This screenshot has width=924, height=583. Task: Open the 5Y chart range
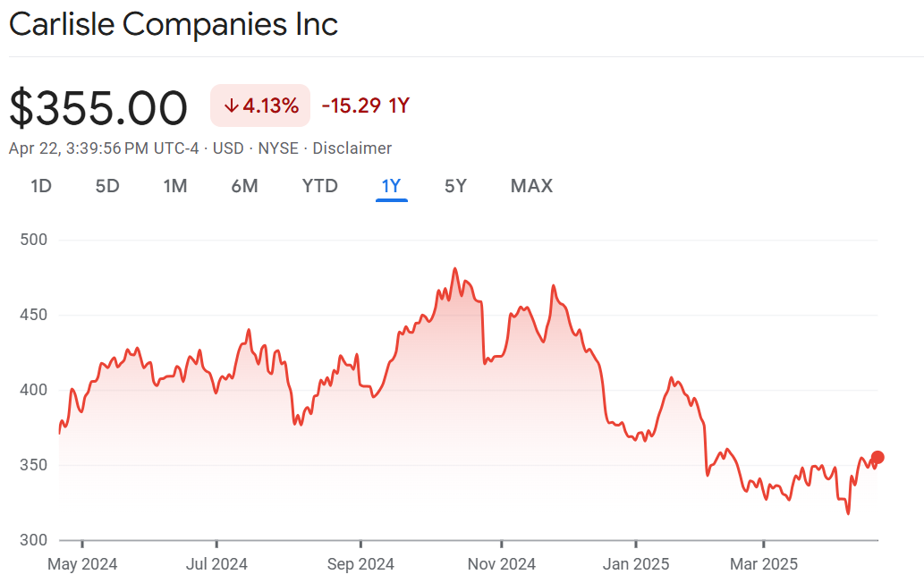point(455,186)
